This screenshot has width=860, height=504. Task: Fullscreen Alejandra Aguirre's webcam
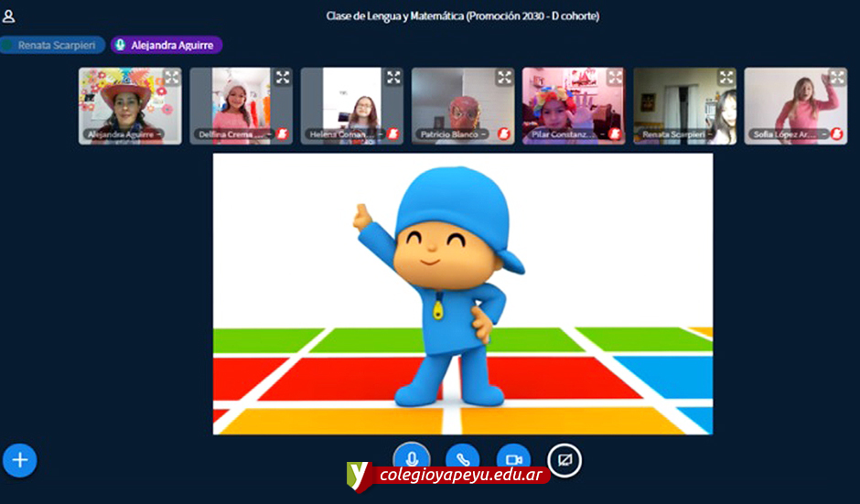pyautogui.click(x=171, y=78)
